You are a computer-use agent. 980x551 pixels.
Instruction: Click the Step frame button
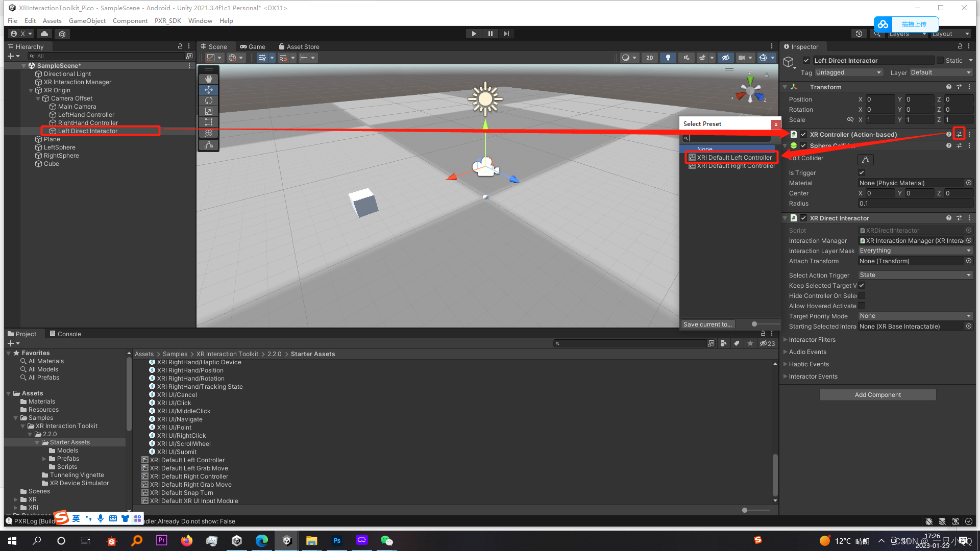click(506, 34)
